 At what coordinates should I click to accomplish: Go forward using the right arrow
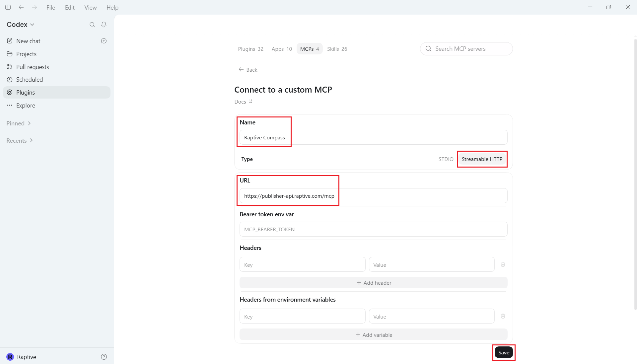[x=35, y=7]
